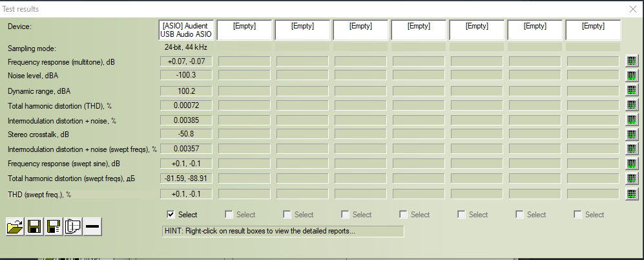Click the clipboard report icon

click(73, 226)
